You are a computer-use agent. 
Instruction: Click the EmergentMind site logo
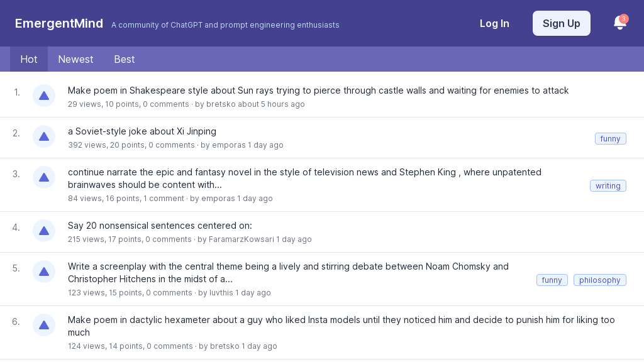(58, 23)
